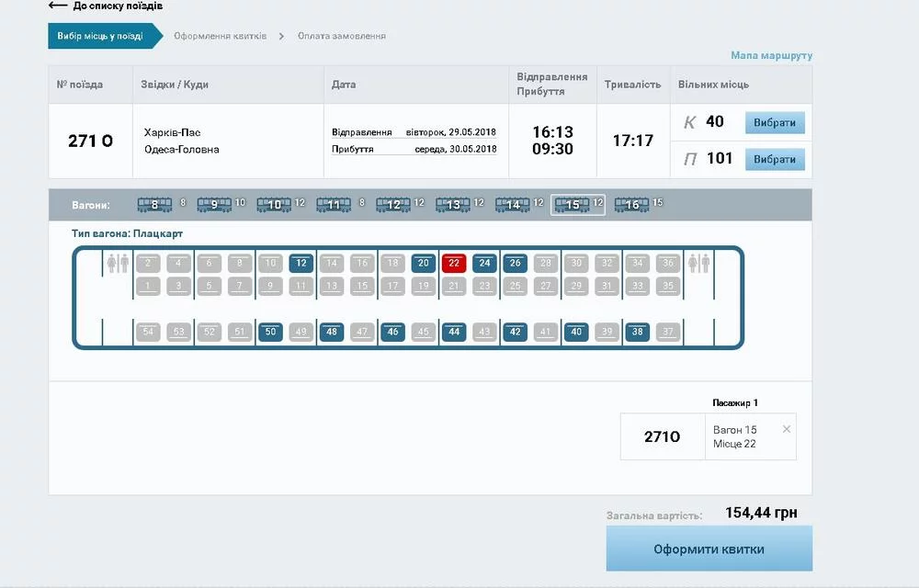919x588 pixels.
Task: Select wagon 13 icon
Action: tap(453, 204)
